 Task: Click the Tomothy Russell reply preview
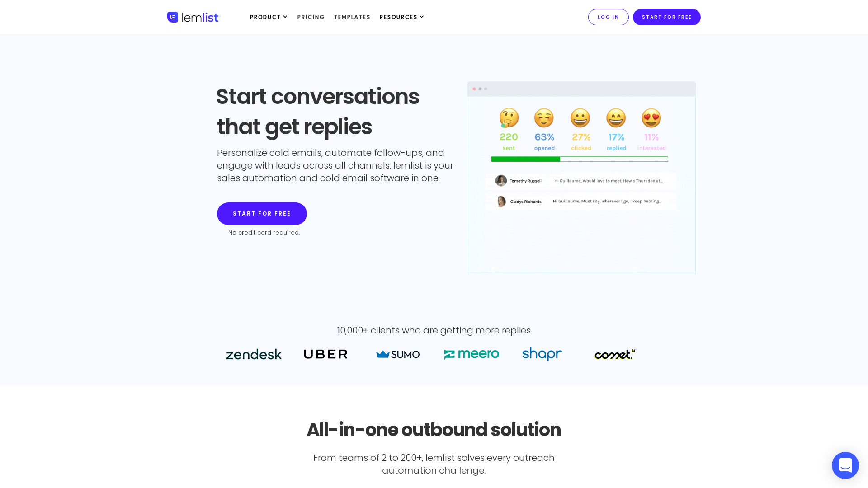click(x=581, y=181)
